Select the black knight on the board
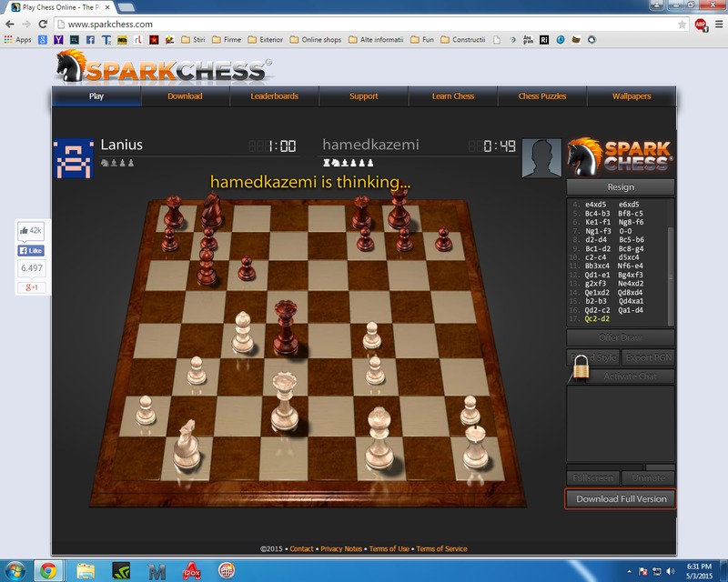 (x=211, y=210)
